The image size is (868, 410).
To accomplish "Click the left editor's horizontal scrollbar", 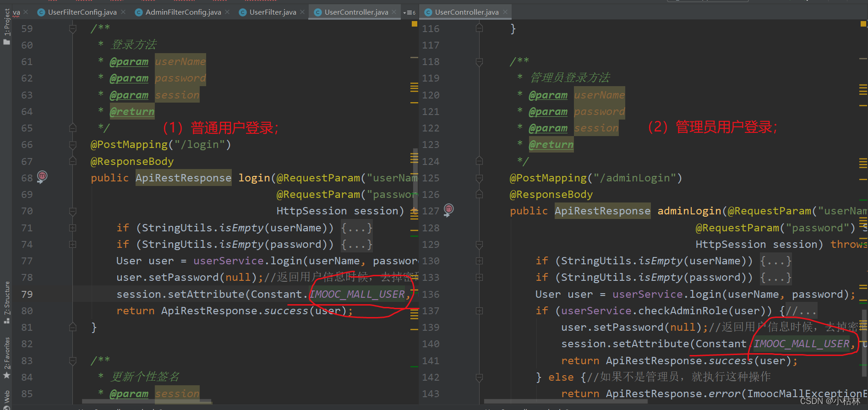I will pyautogui.click(x=147, y=401).
